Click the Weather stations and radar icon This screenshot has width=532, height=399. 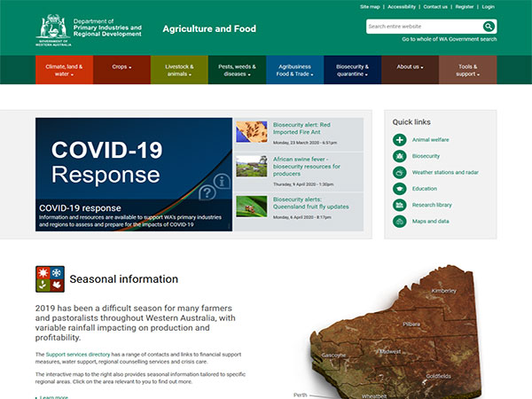[399, 172]
